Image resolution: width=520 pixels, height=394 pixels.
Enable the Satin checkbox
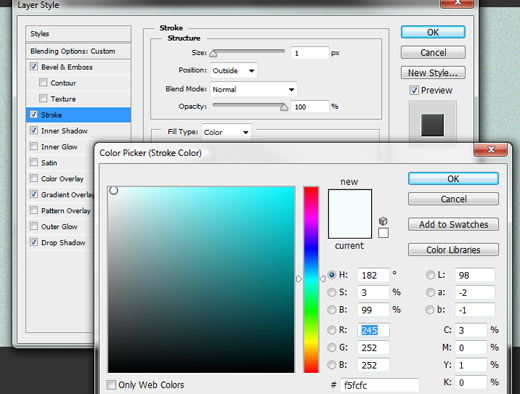(34, 162)
